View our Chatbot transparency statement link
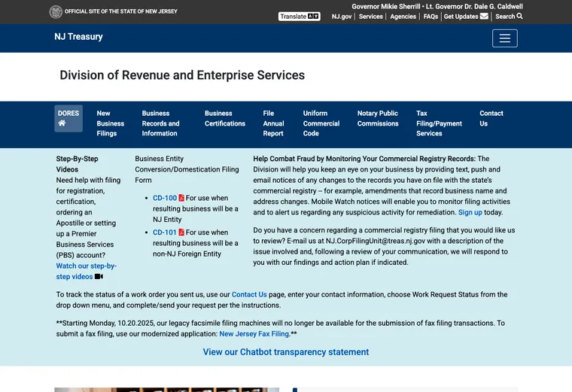 pos(286,352)
